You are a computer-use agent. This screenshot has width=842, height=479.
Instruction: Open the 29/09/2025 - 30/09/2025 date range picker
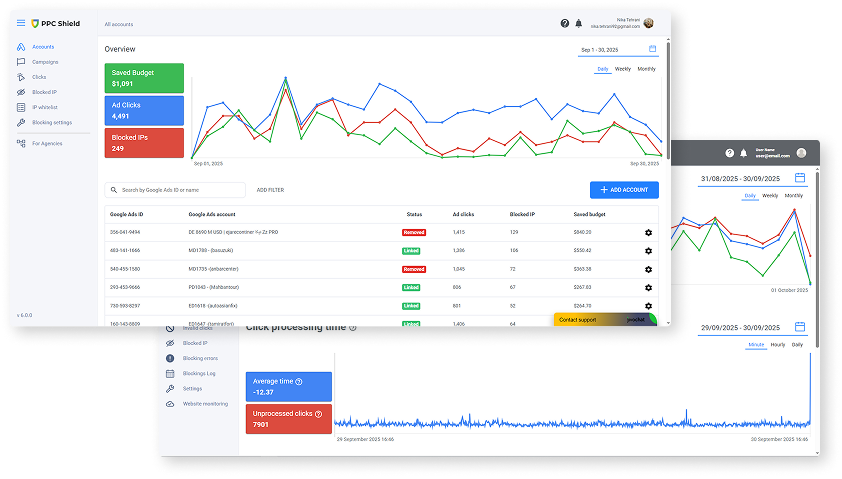pyautogui.click(x=751, y=327)
